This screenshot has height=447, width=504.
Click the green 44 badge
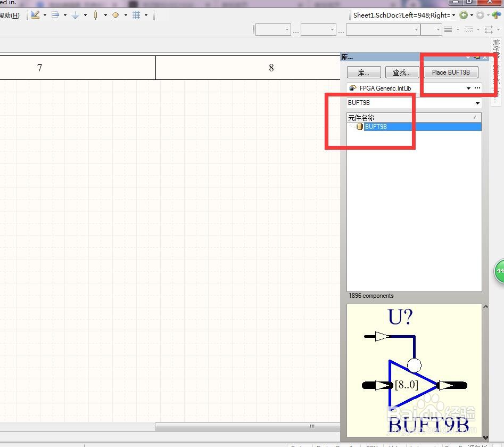pos(499,271)
